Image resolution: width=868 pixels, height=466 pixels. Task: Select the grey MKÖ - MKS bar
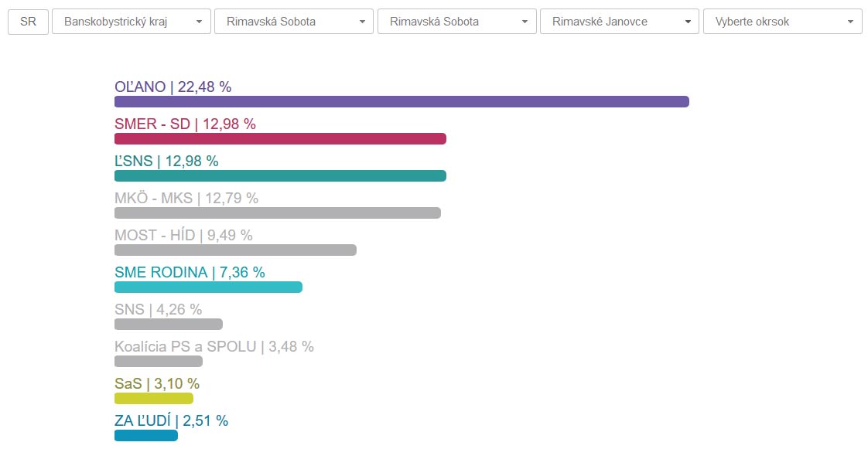tap(277, 213)
